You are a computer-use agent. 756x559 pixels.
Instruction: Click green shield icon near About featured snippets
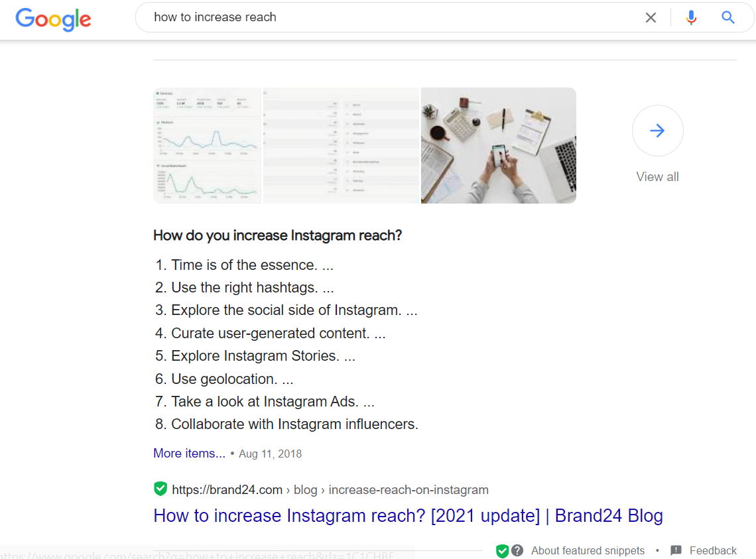[502, 551]
